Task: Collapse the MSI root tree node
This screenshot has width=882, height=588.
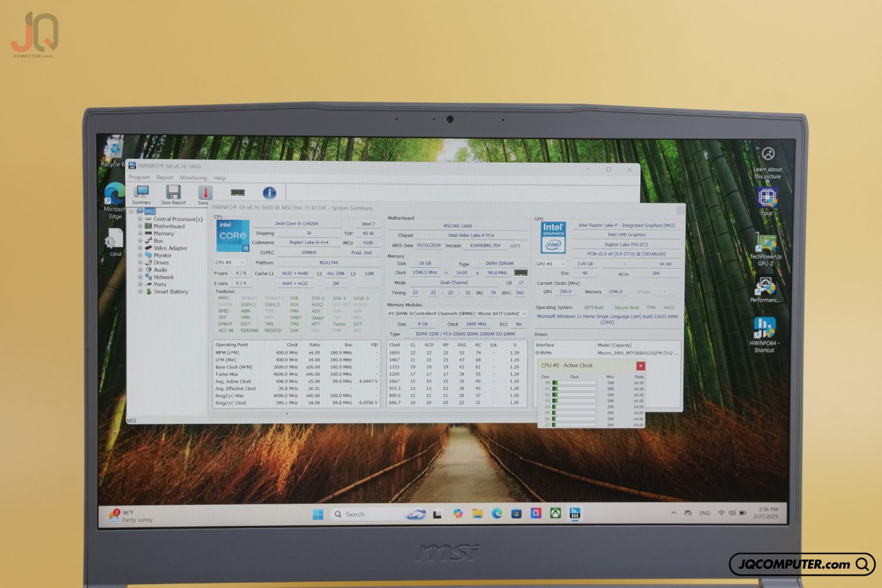Action: 132,211
